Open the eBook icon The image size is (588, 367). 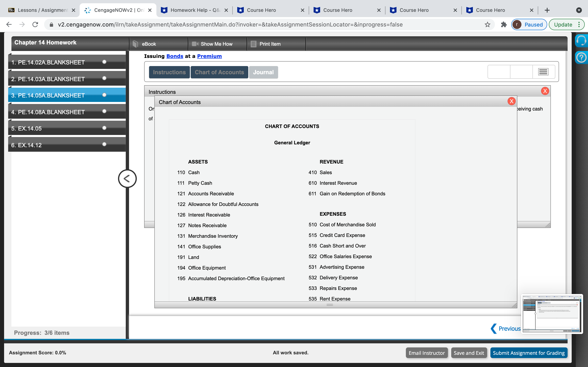[136, 44]
